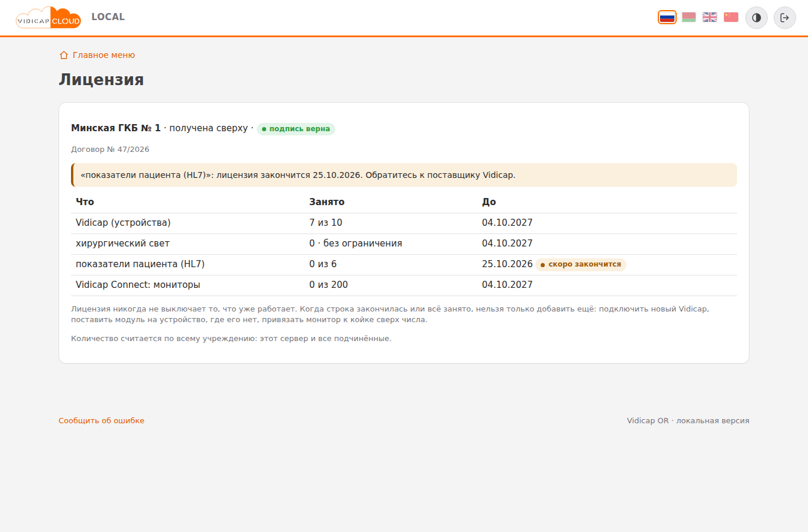The width and height of the screenshot is (808, 532).
Task: Switch language to Russian flag
Action: point(667,17)
